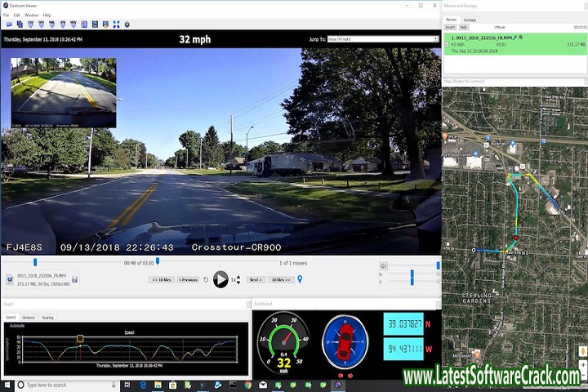
Task: Click the blue map pin icon
Action: [x=300, y=280]
